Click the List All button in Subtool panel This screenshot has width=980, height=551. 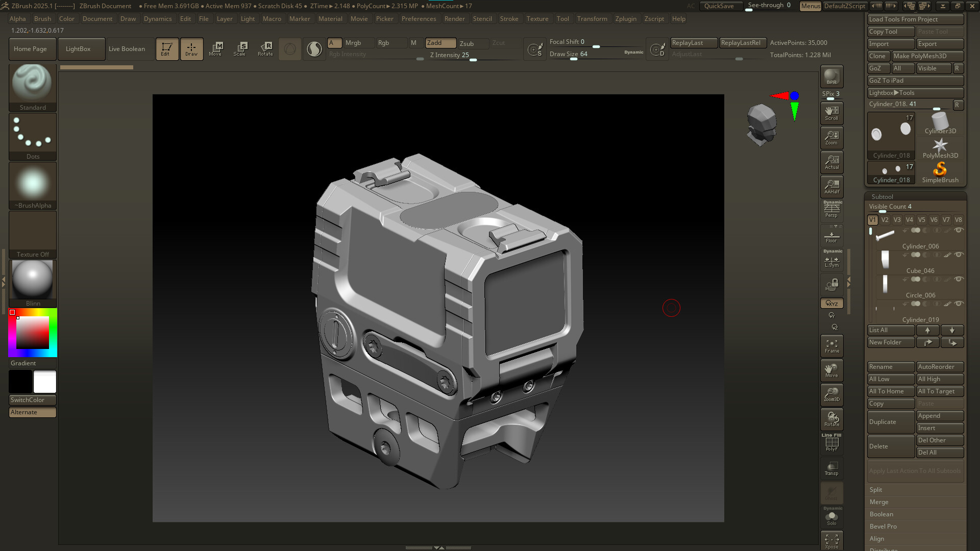[890, 330]
